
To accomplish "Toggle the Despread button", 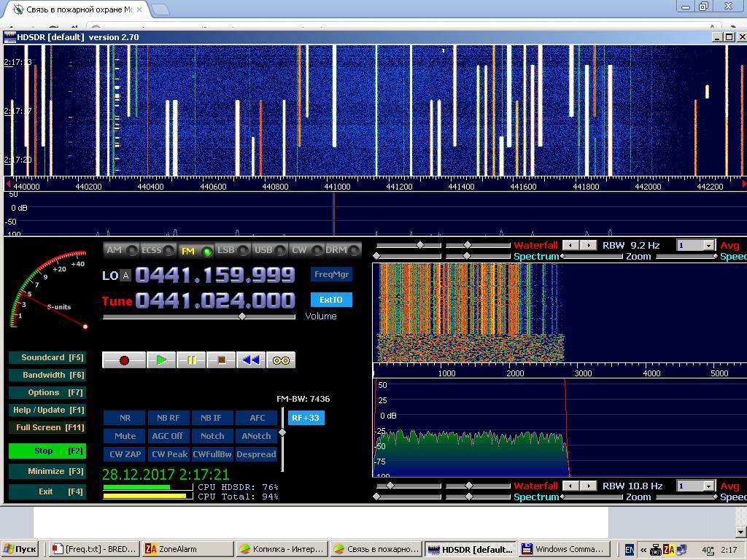I will [x=256, y=454].
